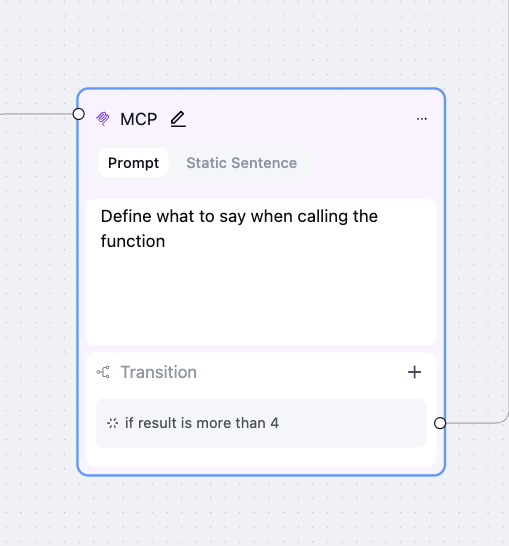Click the Transition section label
The image size is (509, 546).
coord(158,372)
